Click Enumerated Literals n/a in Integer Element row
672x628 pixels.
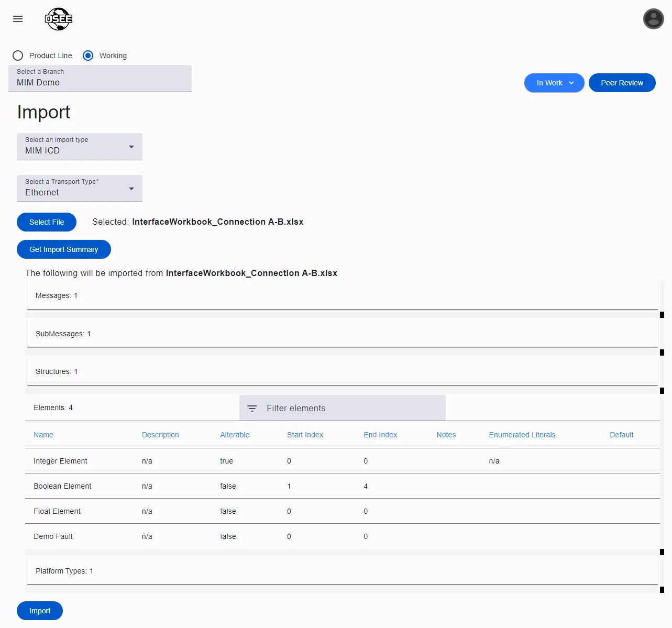[x=494, y=461]
